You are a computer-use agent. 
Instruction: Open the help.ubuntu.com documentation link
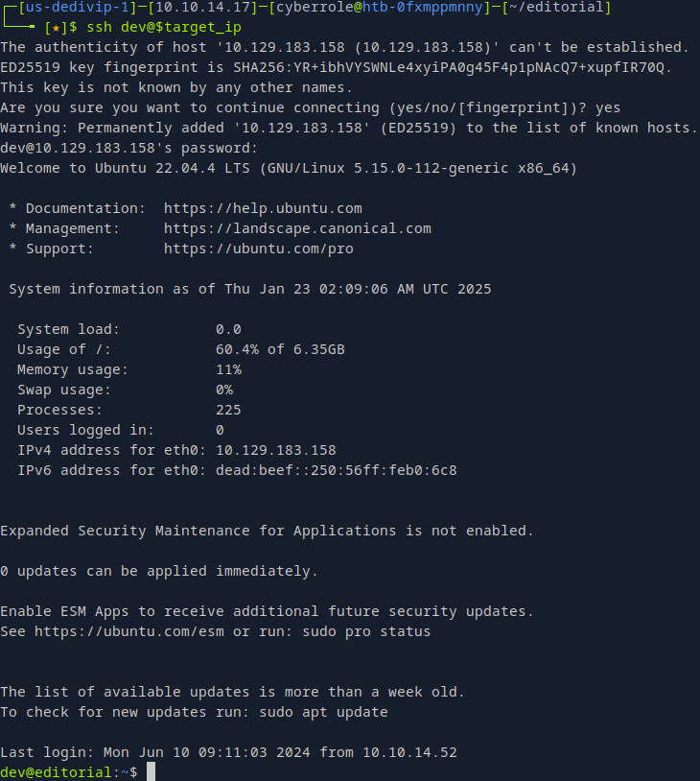tap(263, 208)
